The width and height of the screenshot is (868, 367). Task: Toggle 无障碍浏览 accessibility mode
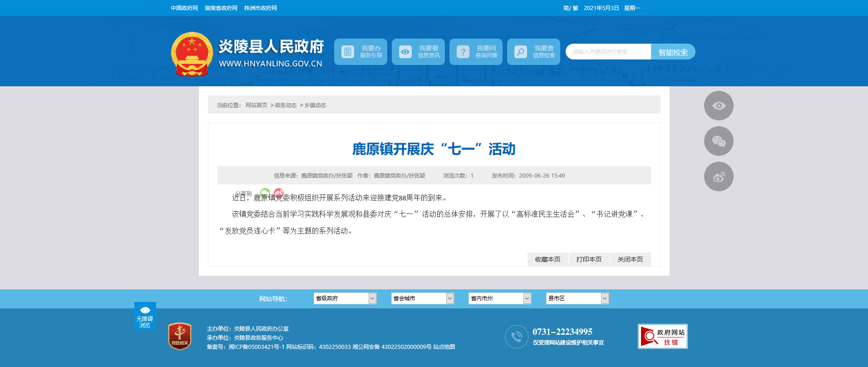[145, 316]
